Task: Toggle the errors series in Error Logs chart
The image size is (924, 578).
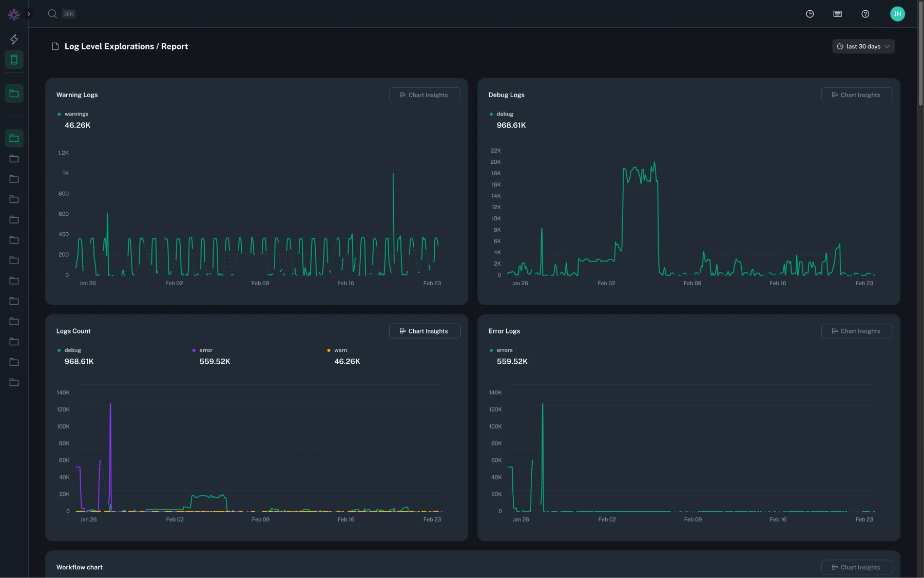Action: tap(505, 350)
